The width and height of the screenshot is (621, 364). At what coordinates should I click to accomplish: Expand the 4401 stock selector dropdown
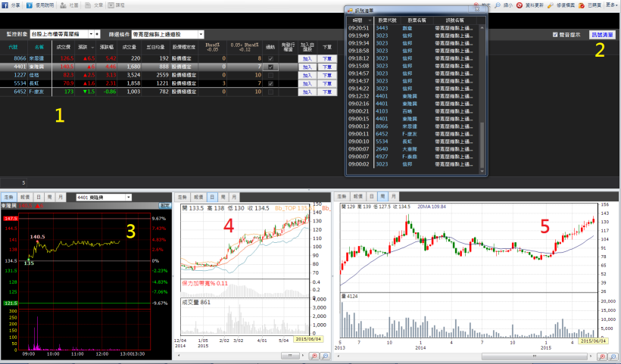coord(129,197)
